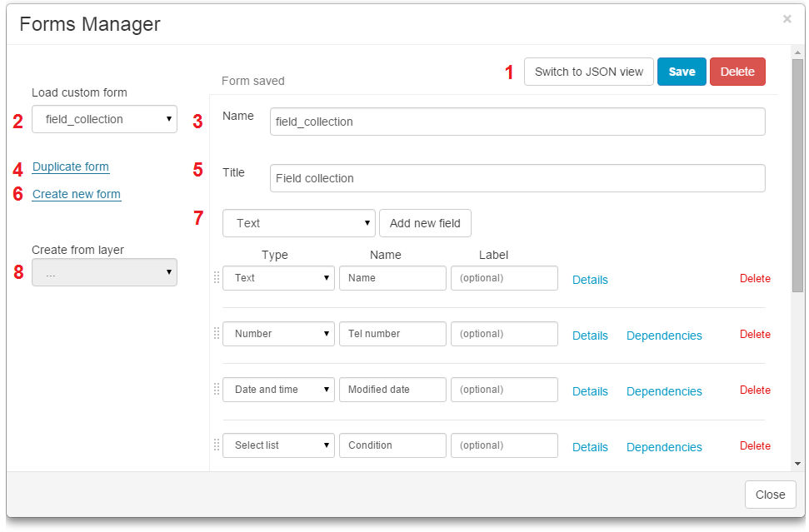The image size is (809, 532).
Task: Close dialog with the top-right X icon
Action: pyautogui.click(x=787, y=19)
